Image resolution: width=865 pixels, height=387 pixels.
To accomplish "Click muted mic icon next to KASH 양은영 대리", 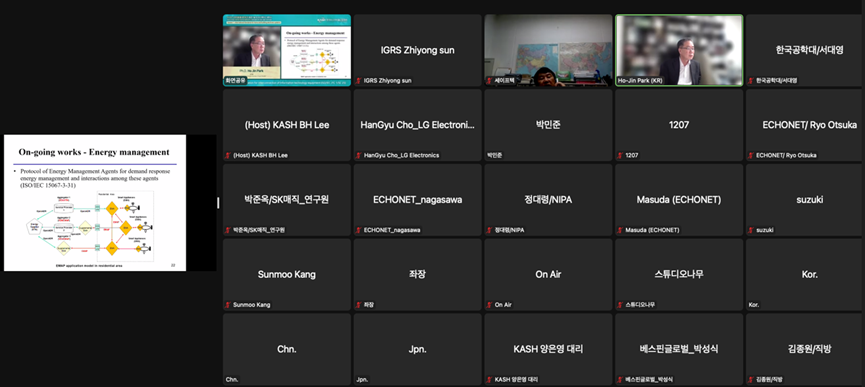I will [489, 380].
